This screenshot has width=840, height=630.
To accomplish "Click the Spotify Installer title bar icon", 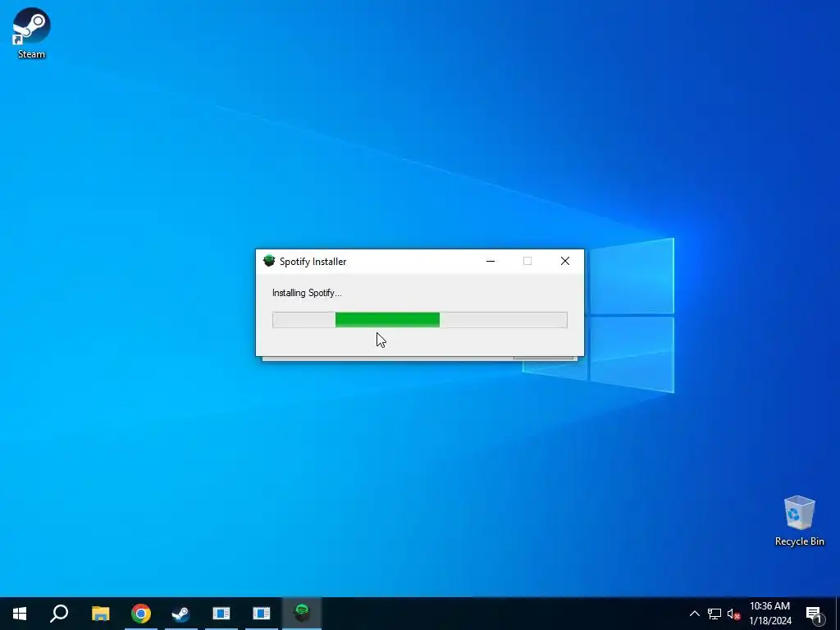I will click(x=269, y=261).
